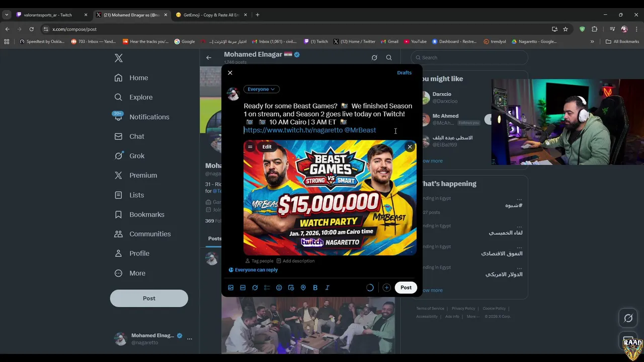Open Profile in the sidebar
Image resolution: width=644 pixels, height=362 pixels.
132,253
